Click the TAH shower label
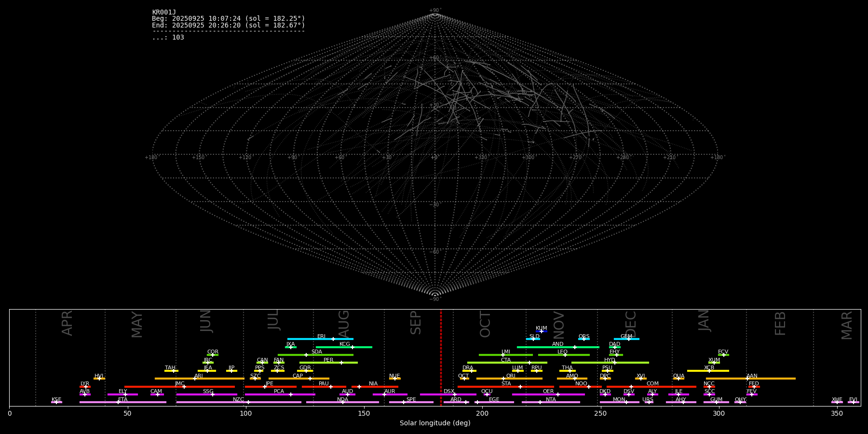This screenshot has width=868, height=434. (x=170, y=368)
